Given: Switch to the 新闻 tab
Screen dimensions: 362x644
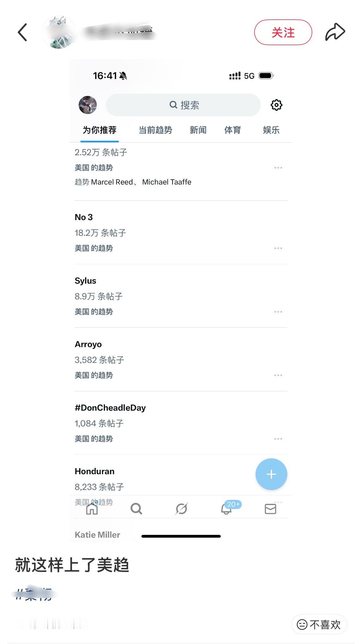Looking at the screenshot, I should click(198, 130).
